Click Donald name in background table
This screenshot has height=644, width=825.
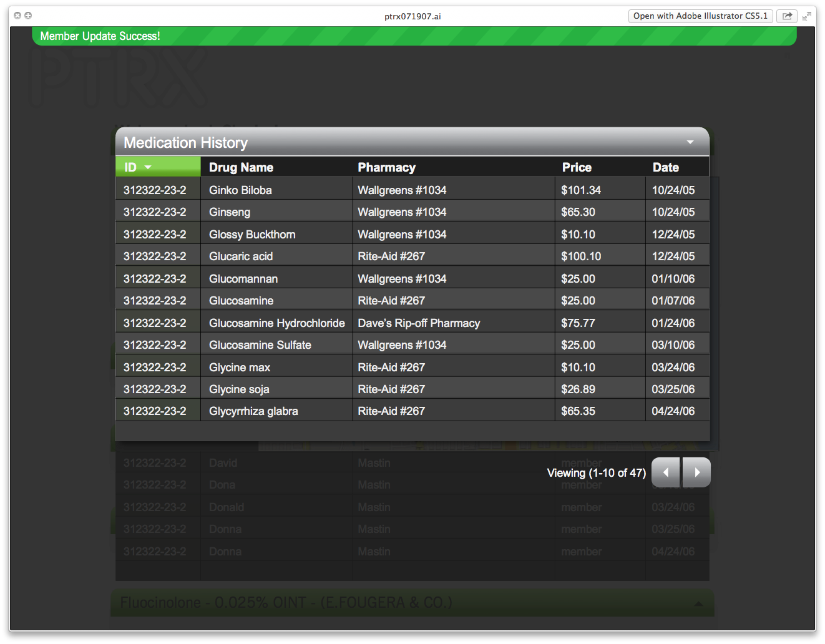tap(227, 507)
